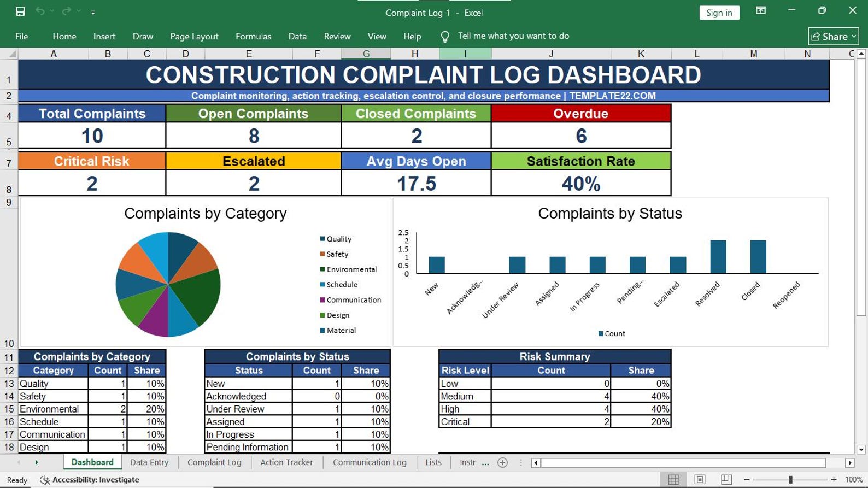Open the Insert ribbon tab

[x=104, y=36]
